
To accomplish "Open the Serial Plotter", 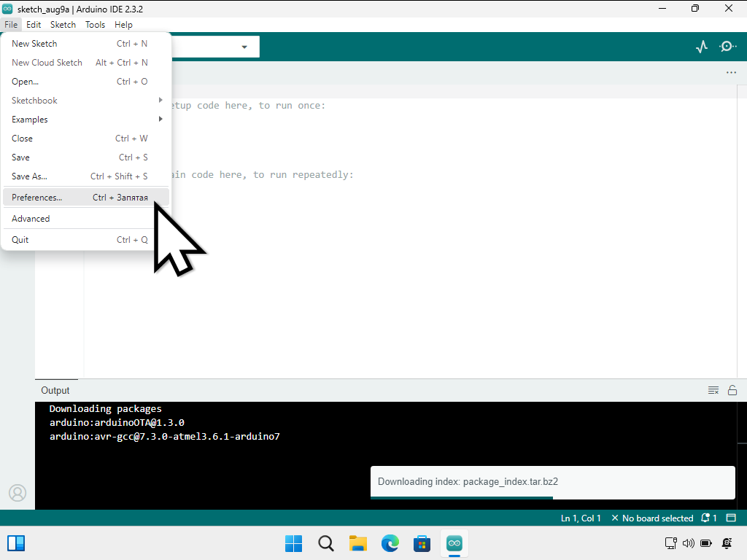I will [701, 47].
